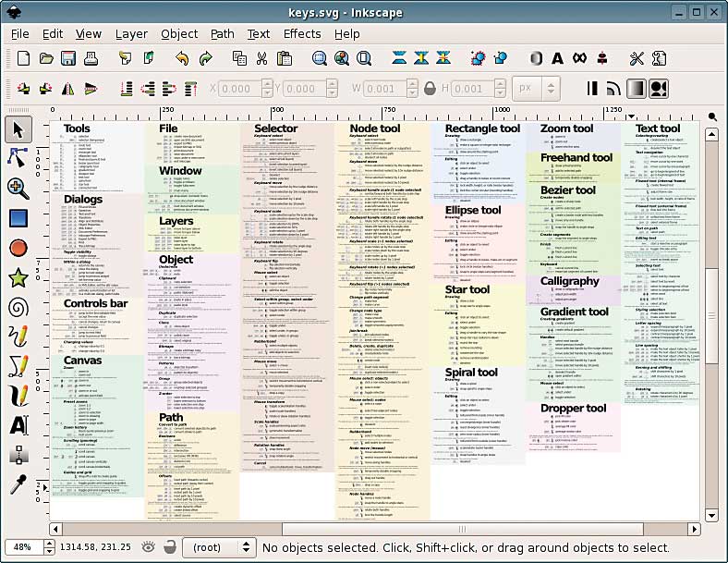Raise selection to top icon

pyautogui.click(x=190, y=88)
